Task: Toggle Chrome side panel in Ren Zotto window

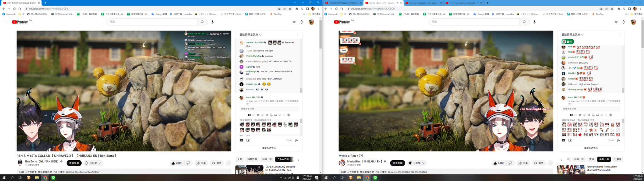Action: (308, 9)
